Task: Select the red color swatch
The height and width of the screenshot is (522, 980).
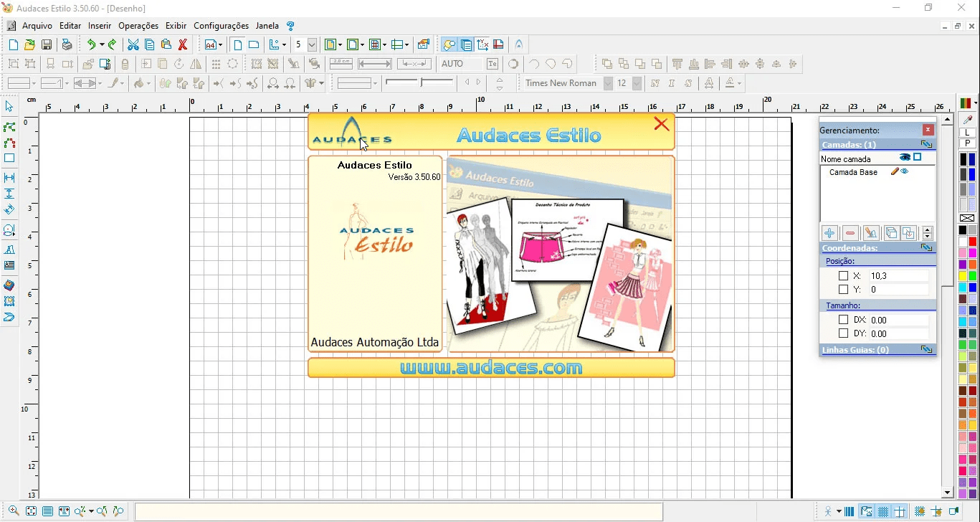Action: (972, 242)
